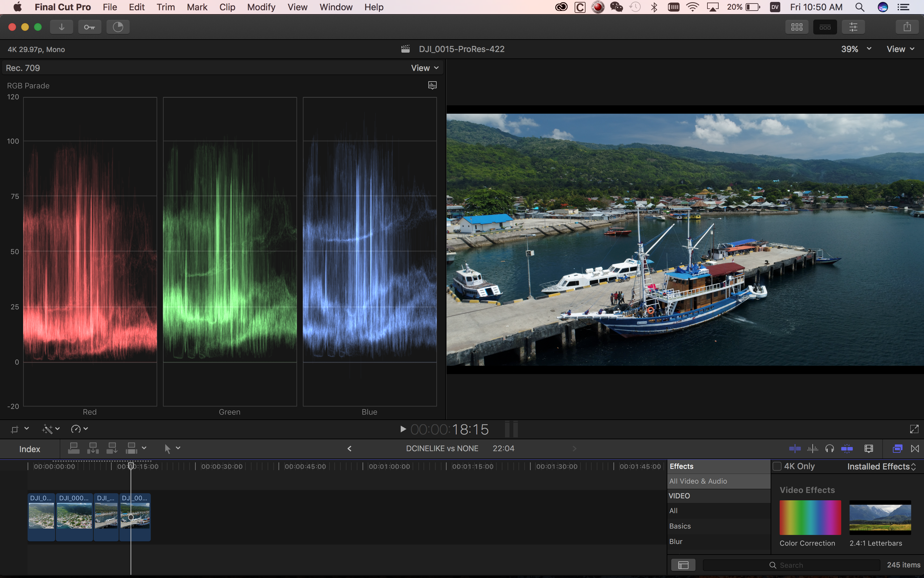Open the Edit menu

pos(137,7)
